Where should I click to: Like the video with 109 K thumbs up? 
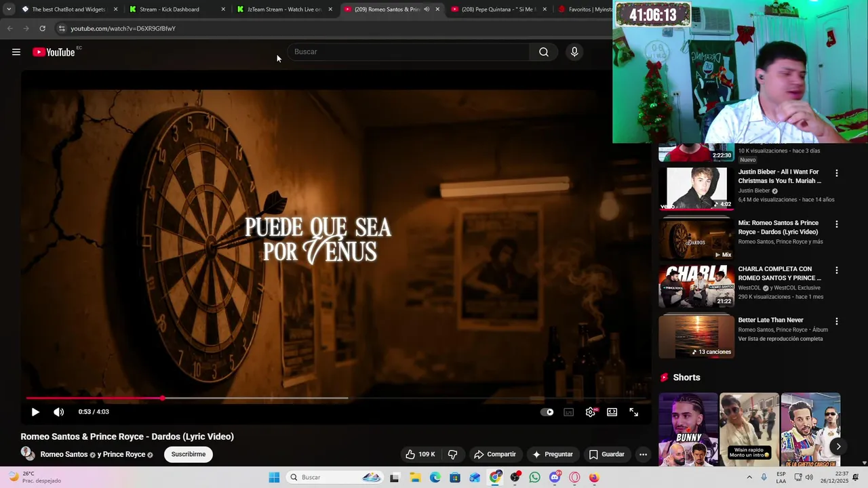(420, 454)
